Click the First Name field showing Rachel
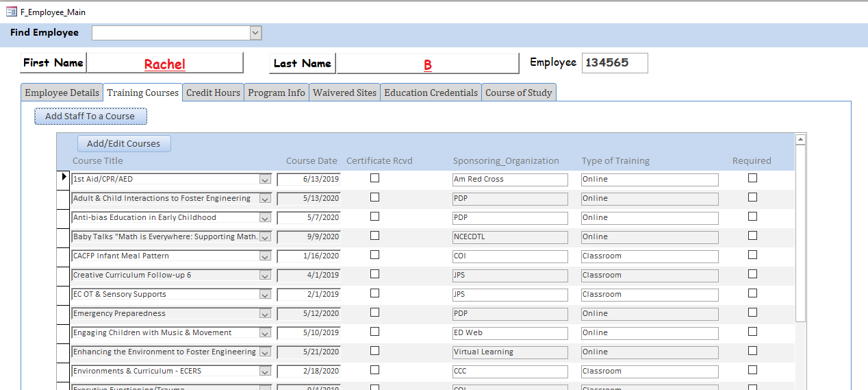Viewport: 868px width, 390px height. coord(164,64)
